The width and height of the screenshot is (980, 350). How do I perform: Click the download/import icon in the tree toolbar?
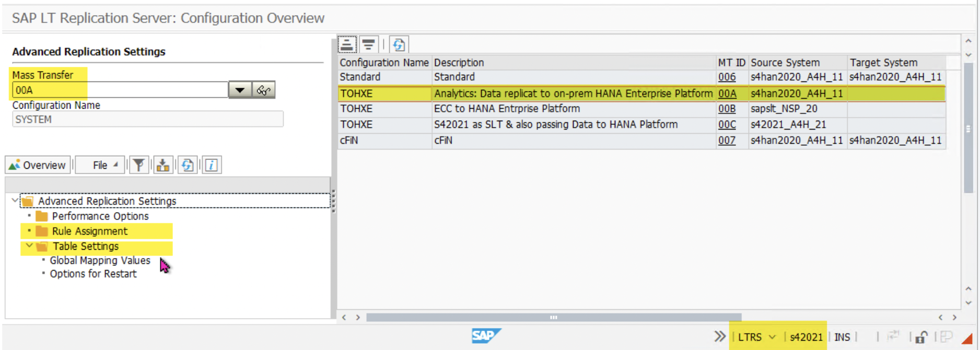tap(163, 165)
